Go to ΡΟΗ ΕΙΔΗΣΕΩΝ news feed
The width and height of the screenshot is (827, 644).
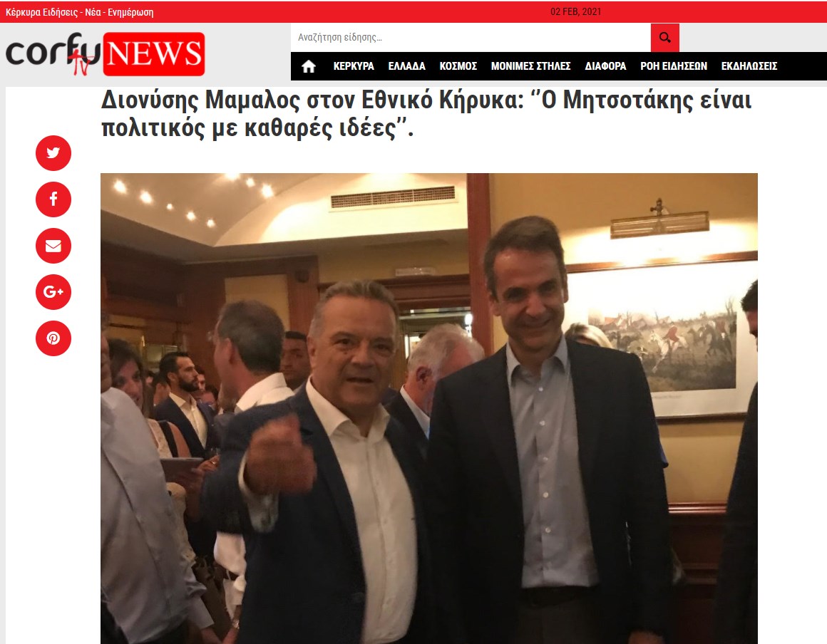(x=674, y=66)
